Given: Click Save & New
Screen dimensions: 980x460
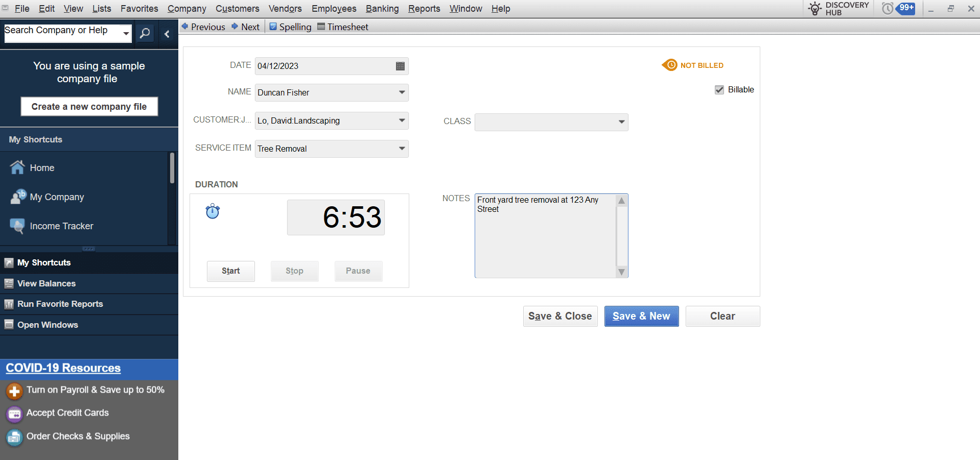Looking at the screenshot, I should tap(641, 316).
